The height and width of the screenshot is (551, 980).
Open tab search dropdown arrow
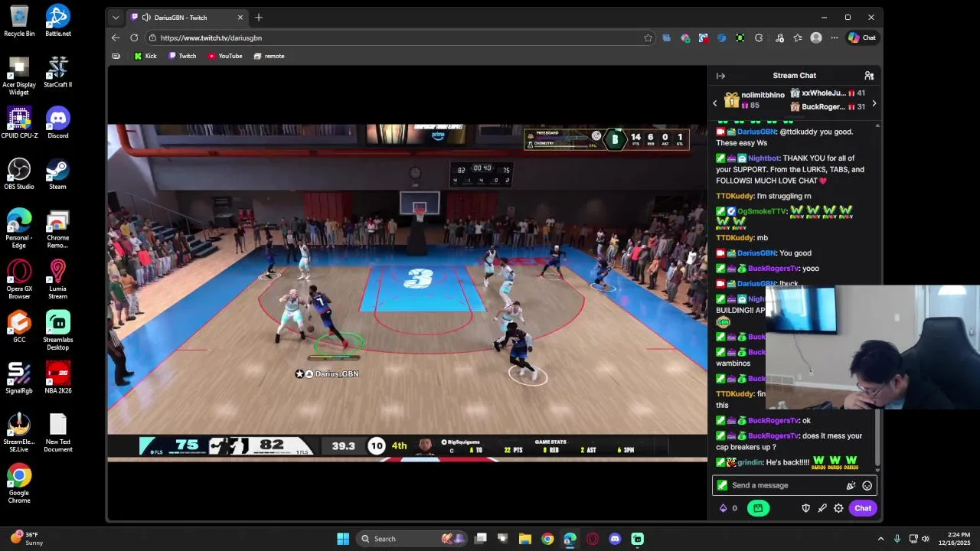pyautogui.click(x=116, y=17)
